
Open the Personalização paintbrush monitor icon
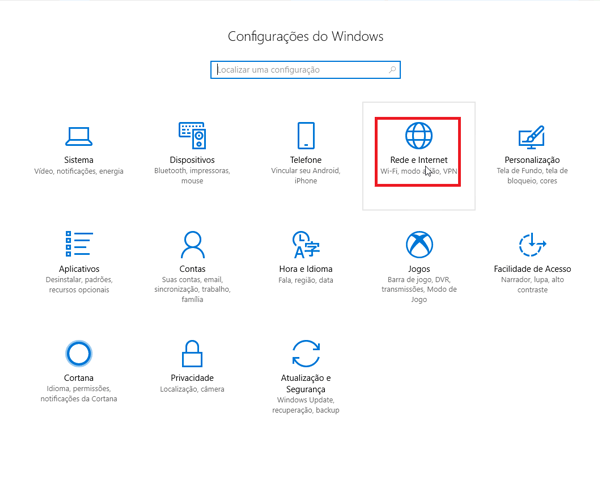click(532, 137)
